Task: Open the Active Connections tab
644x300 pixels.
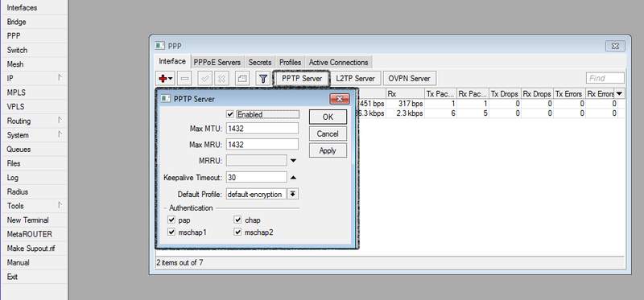Action: pyautogui.click(x=338, y=63)
